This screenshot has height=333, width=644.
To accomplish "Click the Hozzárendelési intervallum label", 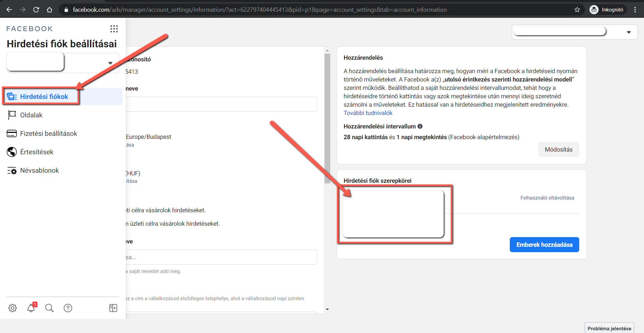I will click(380, 126).
